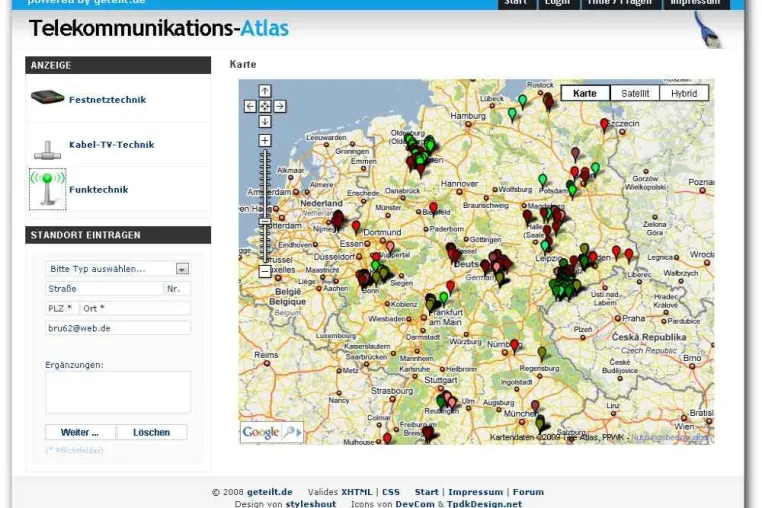Click the red marker near Dortmund
Screen dimensions: 762x508
point(356,227)
